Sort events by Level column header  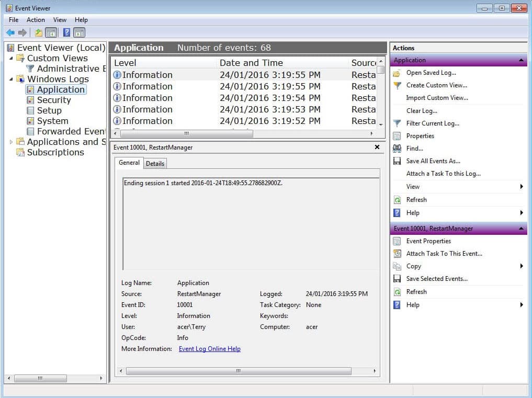(164, 63)
